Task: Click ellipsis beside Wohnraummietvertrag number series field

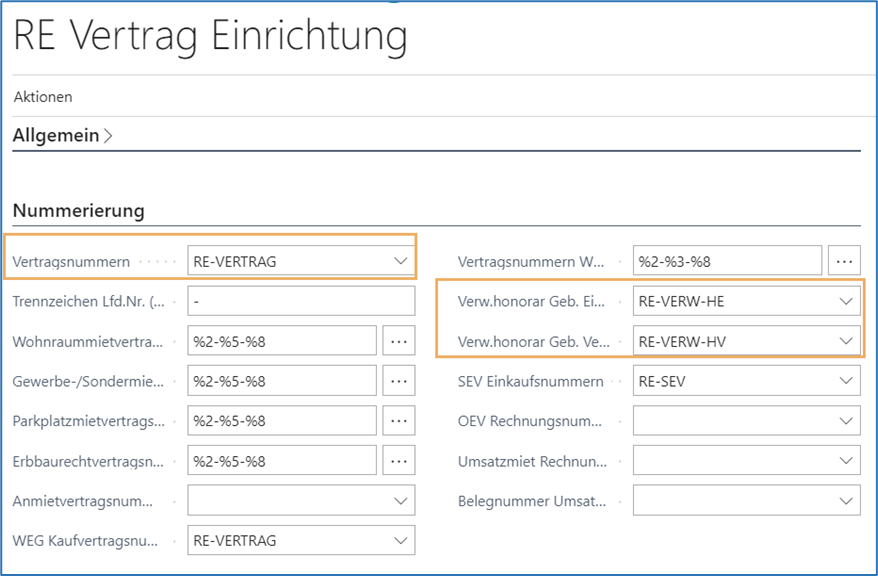Action: click(399, 340)
